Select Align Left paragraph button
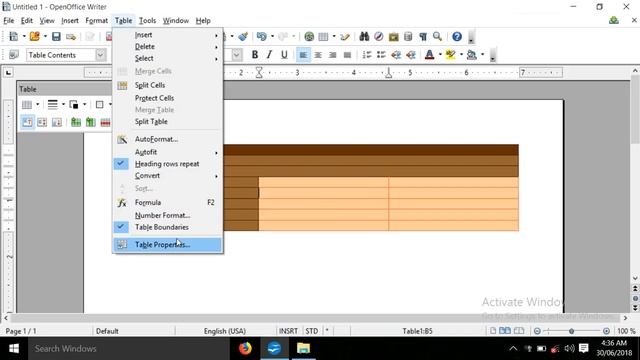The image size is (640, 360). pyautogui.click(x=303, y=55)
